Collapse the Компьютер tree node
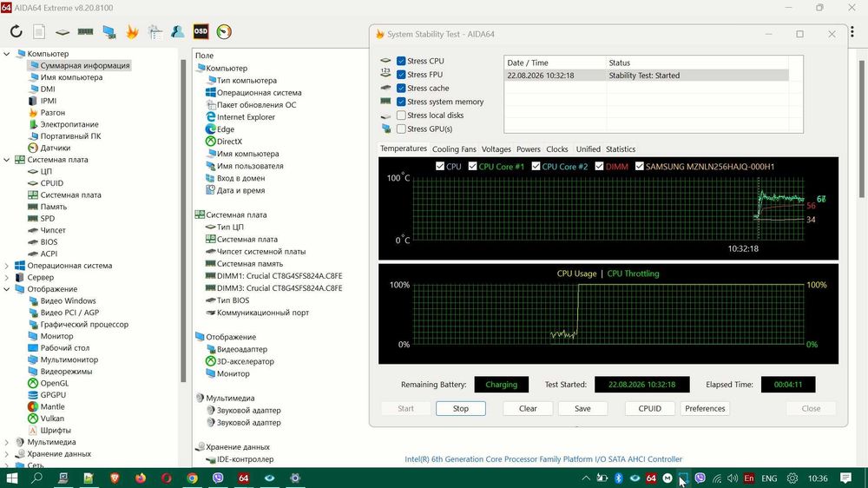 tap(7, 54)
